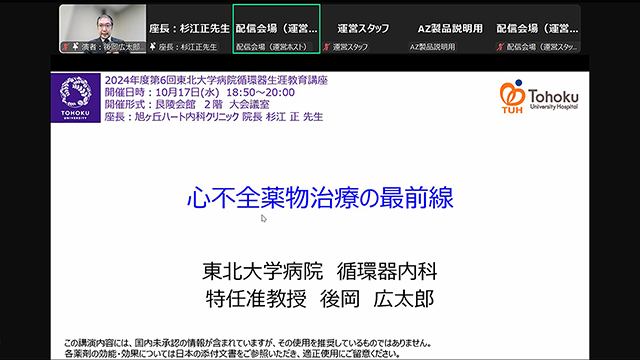Select the speaker's video thumbnail

(x=103, y=29)
